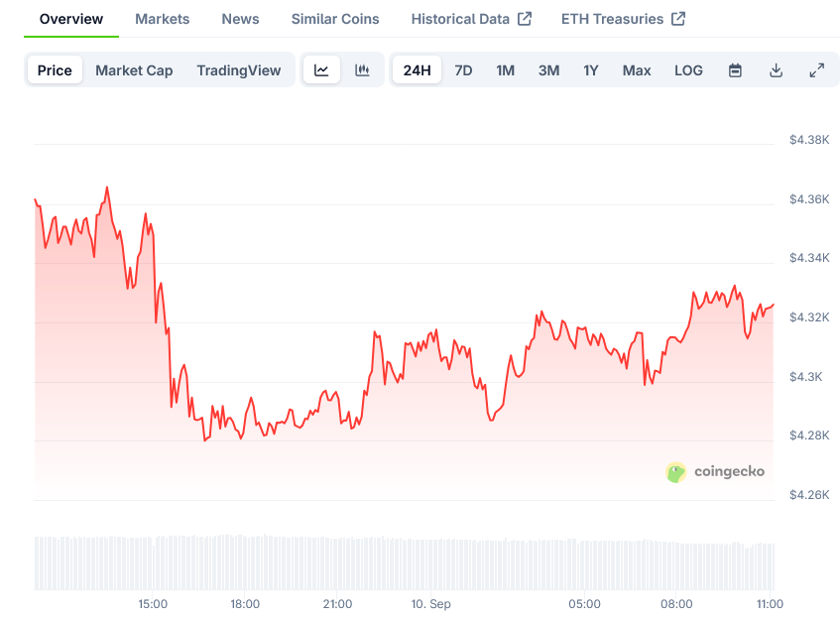
Task: Download chart data icon
Action: (x=776, y=70)
